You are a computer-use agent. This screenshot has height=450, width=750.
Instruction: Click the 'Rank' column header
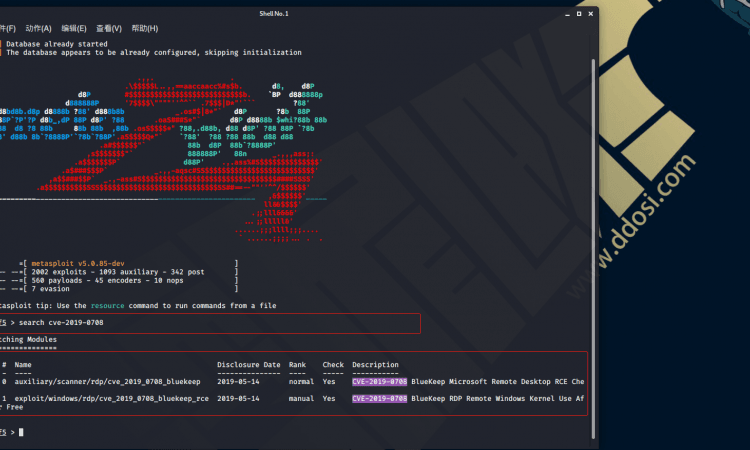[x=297, y=365]
